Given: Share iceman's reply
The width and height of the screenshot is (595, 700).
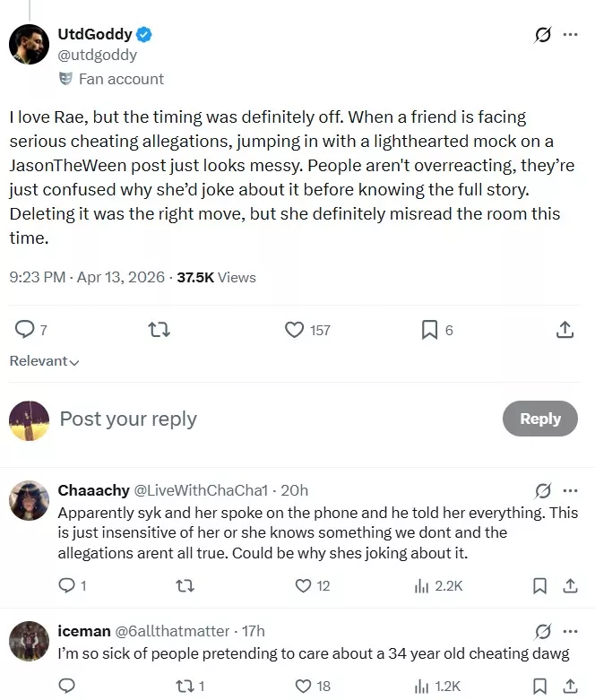Looking at the screenshot, I should click(570, 686).
